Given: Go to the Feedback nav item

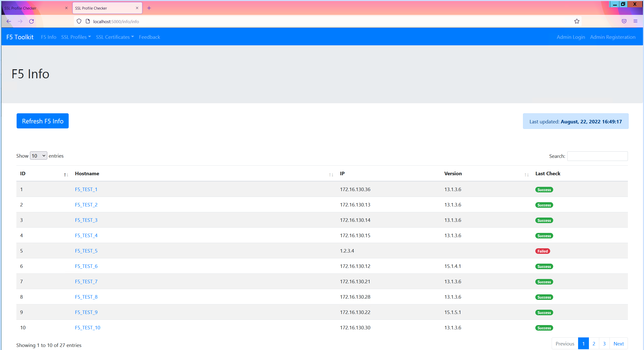Looking at the screenshot, I should point(149,37).
